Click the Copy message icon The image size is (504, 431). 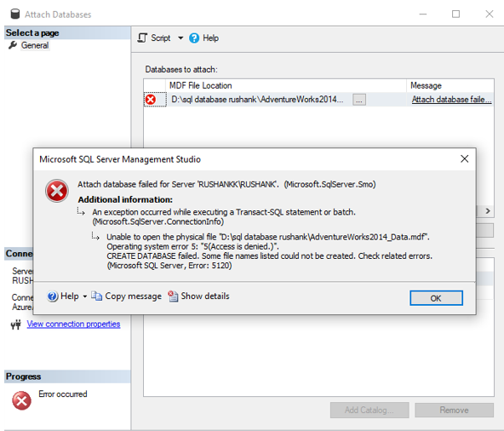pyautogui.click(x=96, y=296)
